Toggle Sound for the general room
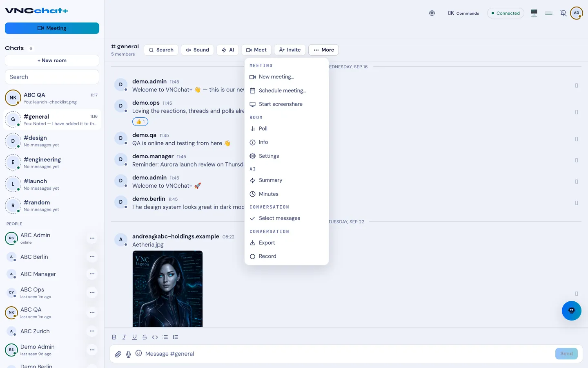The width and height of the screenshot is (588, 368). pos(197,50)
